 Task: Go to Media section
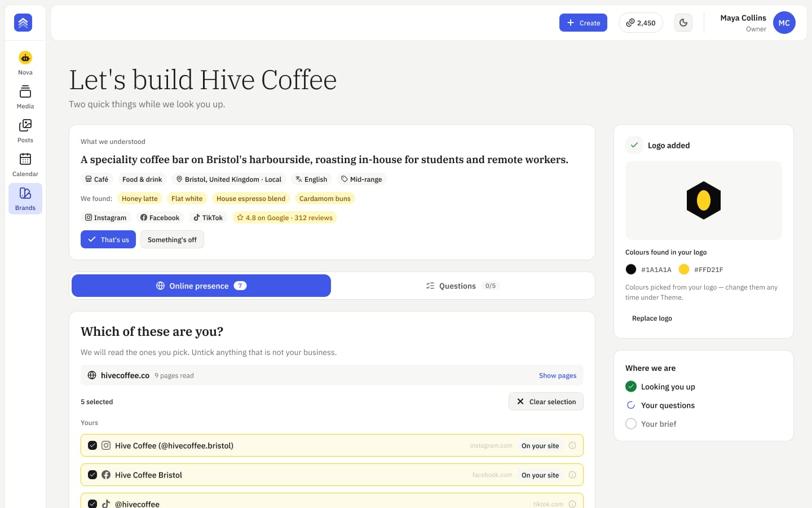pyautogui.click(x=25, y=97)
